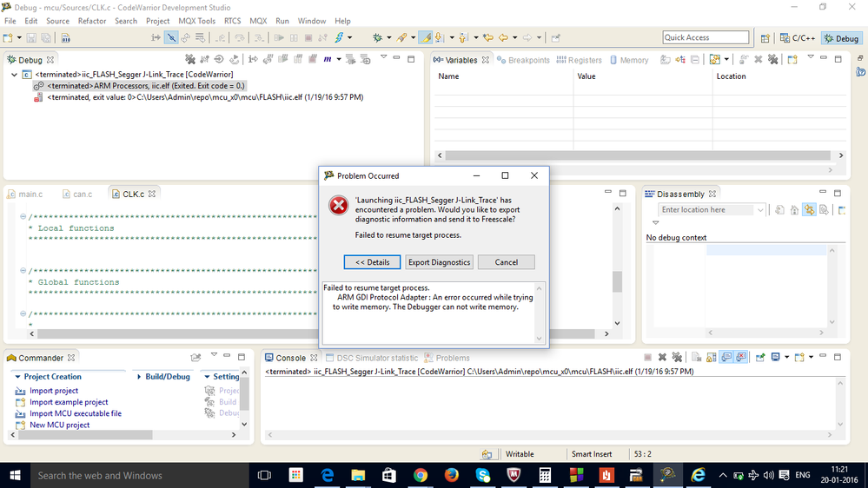Click remove all terminated launches icon in Debug view

tap(190, 59)
